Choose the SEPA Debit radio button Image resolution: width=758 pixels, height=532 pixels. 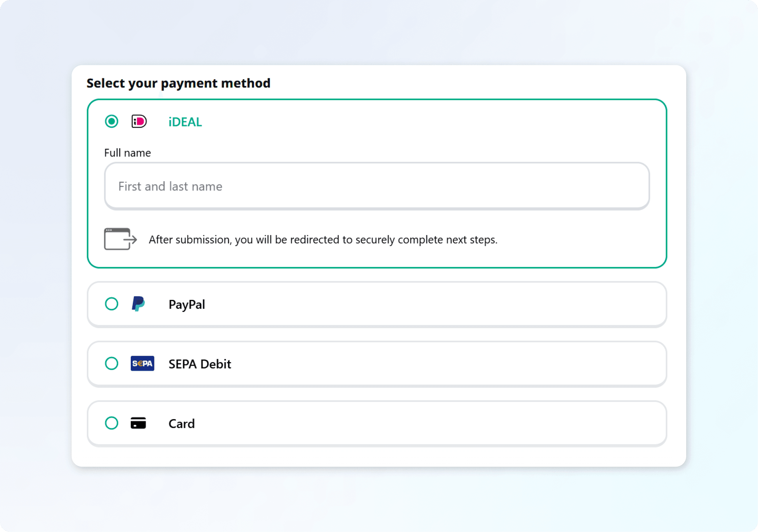(x=112, y=364)
